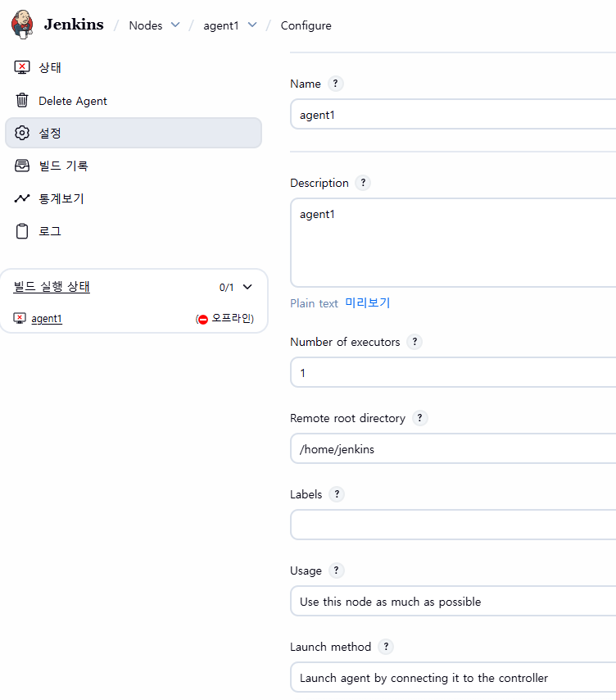This screenshot has height=700, width=616.
Task: Collapse the 빌드 실행 상태 panel chevron
Action: (247, 287)
